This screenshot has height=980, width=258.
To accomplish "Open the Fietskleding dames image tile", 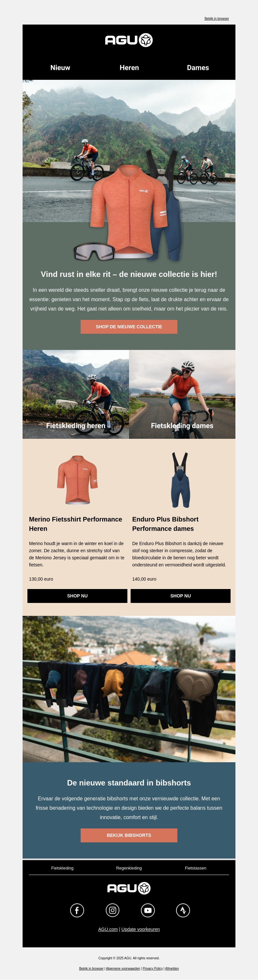I will coord(182,394).
